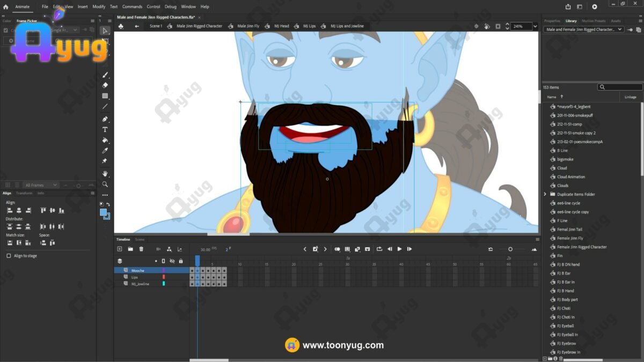Image resolution: width=644 pixels, height=362 pixels.
Task: Select the Zoom magnifier tool
Action: click(105, 184)
